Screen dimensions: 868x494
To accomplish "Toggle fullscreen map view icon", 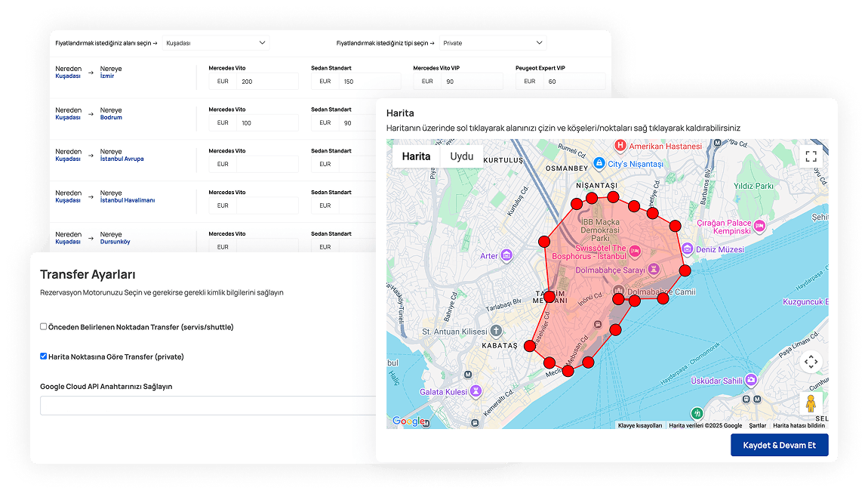I will coord(811,156).
